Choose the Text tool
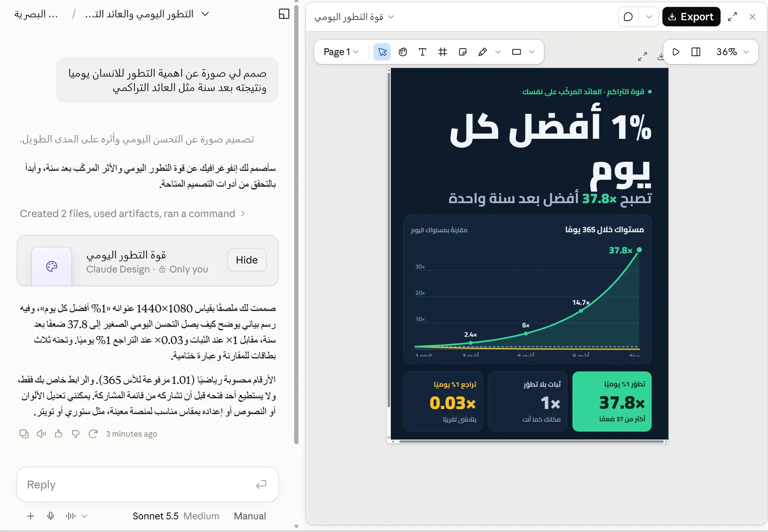Image resolution: width=768 pixels, height=532 pixels. pos(422,52)
